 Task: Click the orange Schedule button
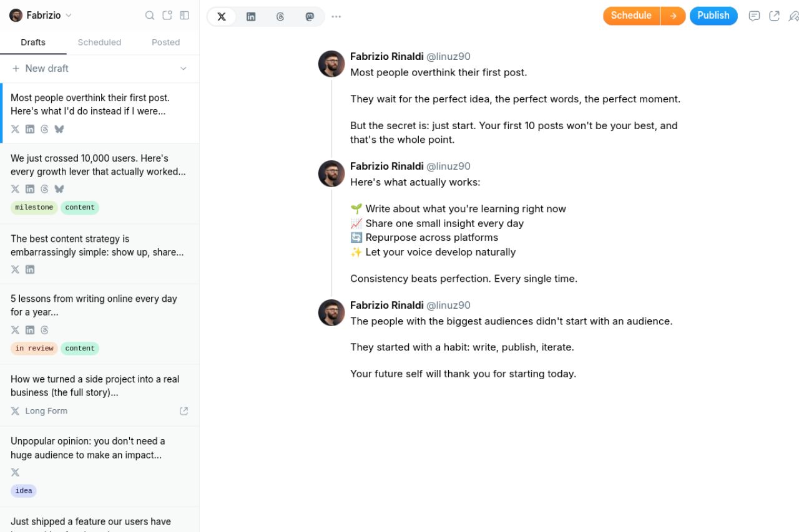coord(631,16)
